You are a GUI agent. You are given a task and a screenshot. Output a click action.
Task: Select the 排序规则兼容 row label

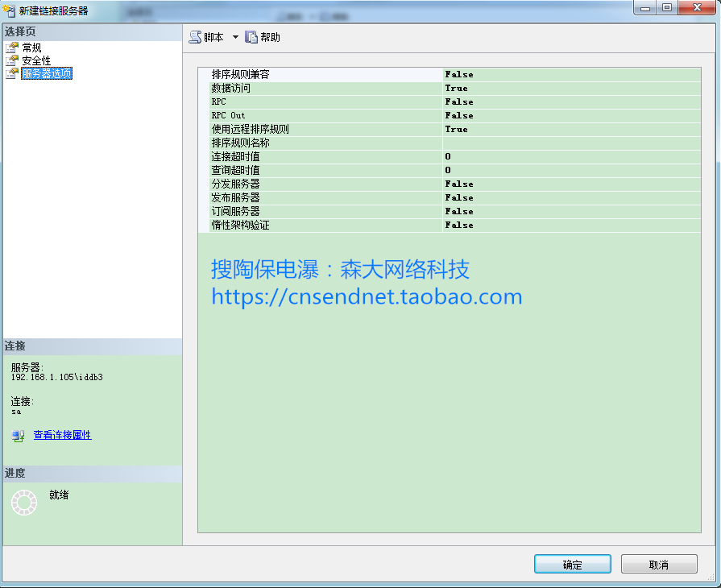241,74
